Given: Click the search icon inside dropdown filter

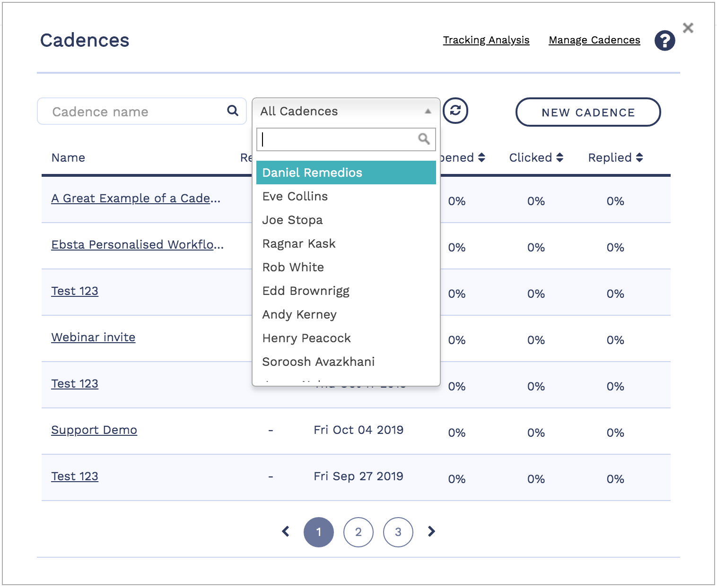Looking at the screenshot, I should tap(424, 139).
